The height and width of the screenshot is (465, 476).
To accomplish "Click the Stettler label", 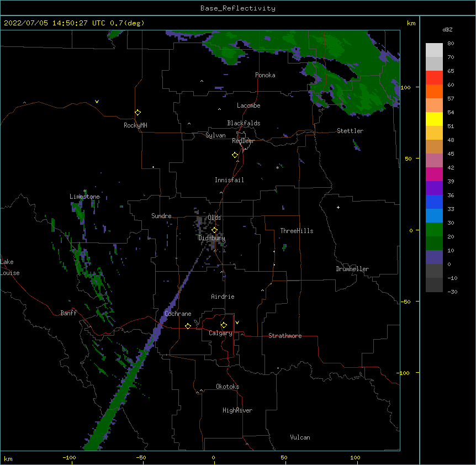I will 350,131.
